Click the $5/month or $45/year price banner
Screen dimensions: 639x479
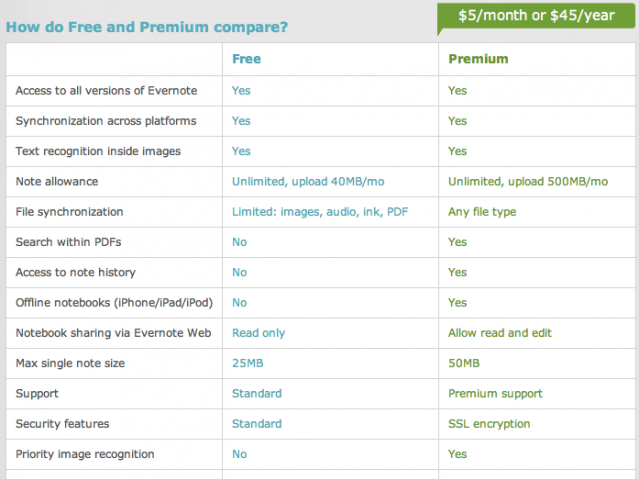[536, 16]
